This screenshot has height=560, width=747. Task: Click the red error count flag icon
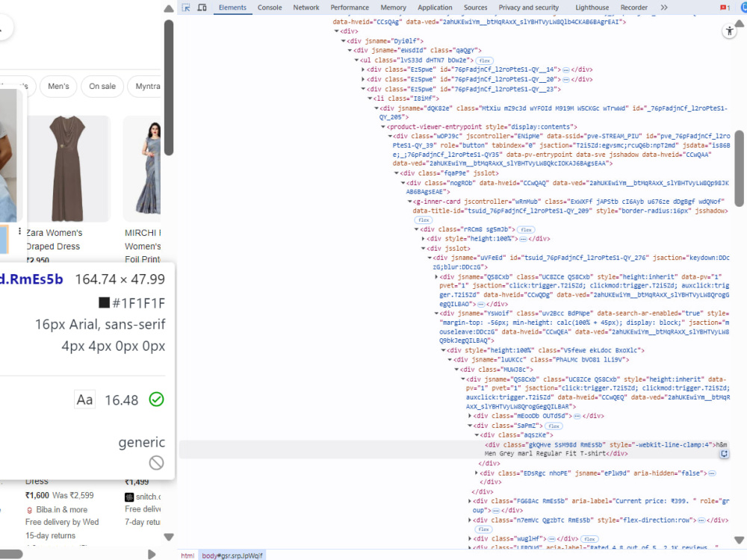coord(725,7)
